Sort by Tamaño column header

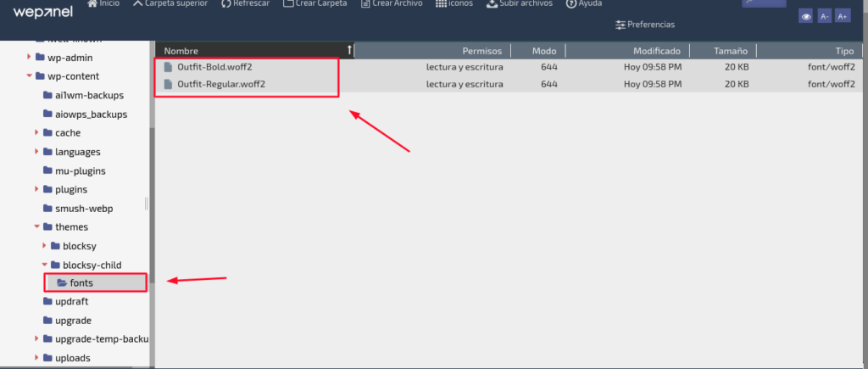point(731,51)
